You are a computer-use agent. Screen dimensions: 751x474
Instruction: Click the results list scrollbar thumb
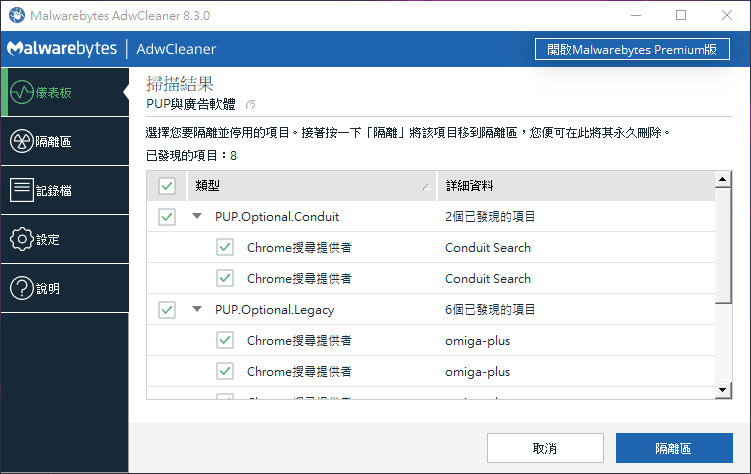(723, 245)
